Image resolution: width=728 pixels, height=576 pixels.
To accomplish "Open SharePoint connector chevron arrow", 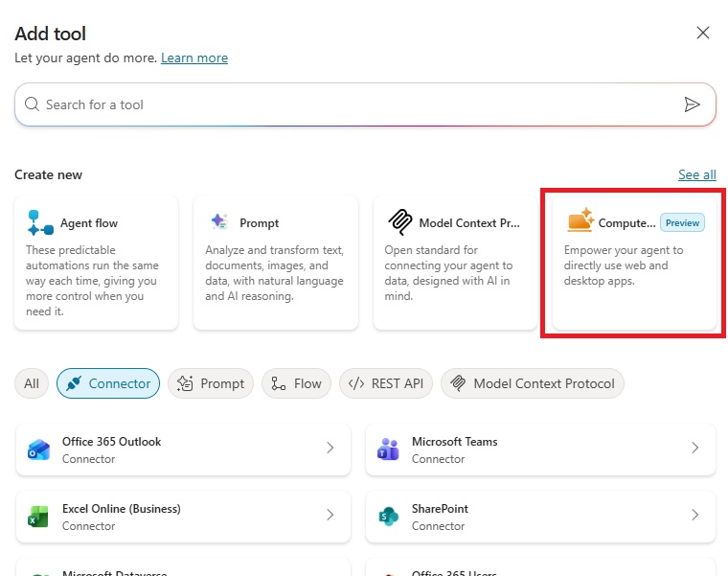I will click(694, 515).
